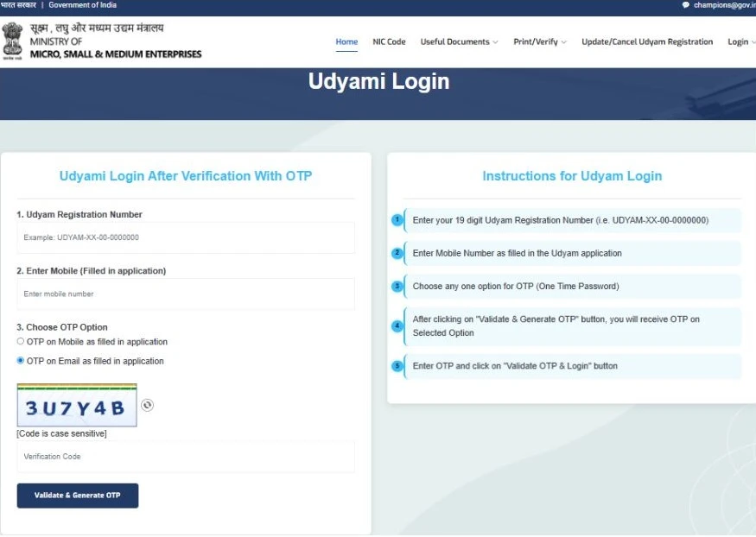Refresh the captcha image icon
756x537 pixels.
point(147,406)
